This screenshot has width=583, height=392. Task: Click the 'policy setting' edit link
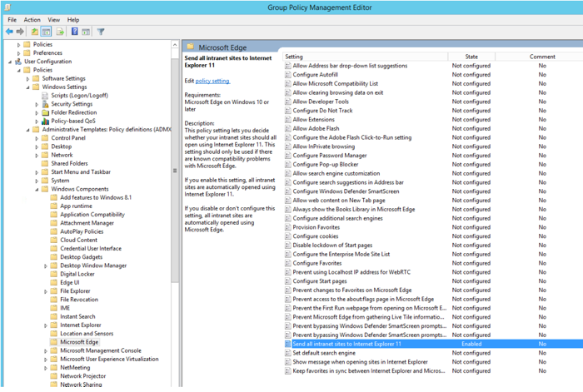(212, 81)
